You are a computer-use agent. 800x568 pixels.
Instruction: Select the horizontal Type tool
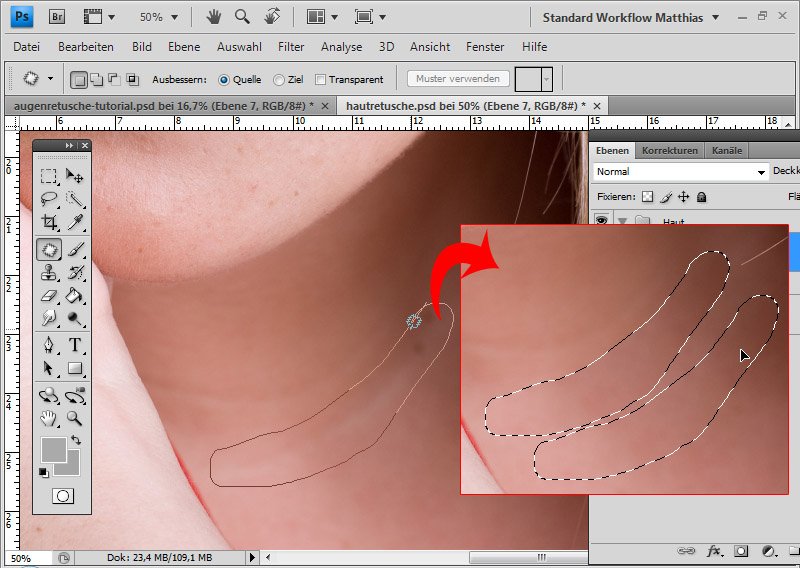click(x=75, y=345)
